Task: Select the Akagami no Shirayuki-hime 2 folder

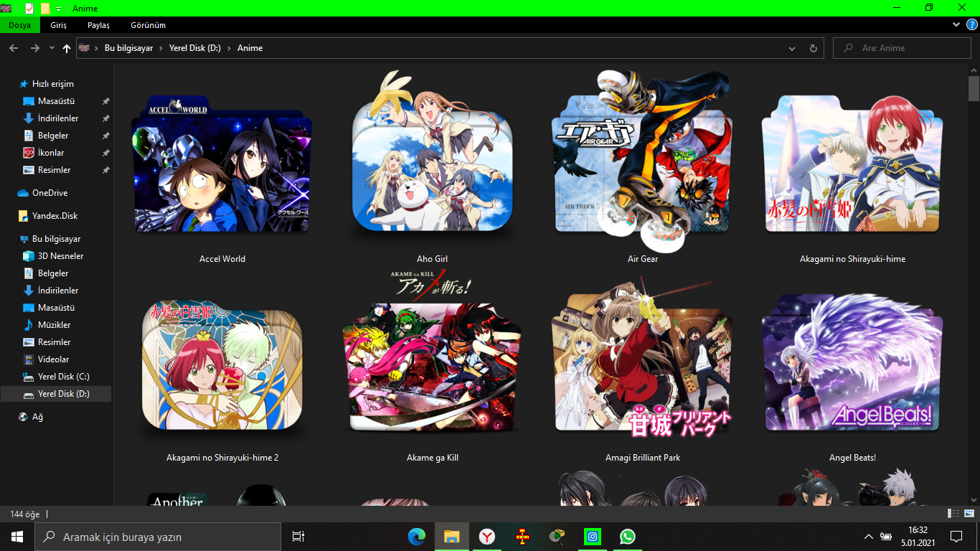Action: 222,382
